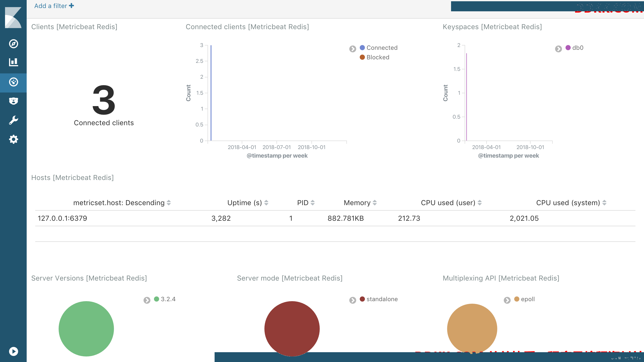Viewport: 644px width, 362px height.
Task: Click the purple db0 keyspace bar
Action: pos(466,97)
